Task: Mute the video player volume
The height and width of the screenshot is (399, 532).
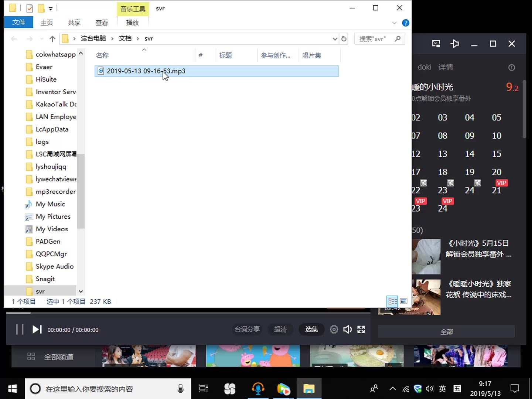Action: 347,330
